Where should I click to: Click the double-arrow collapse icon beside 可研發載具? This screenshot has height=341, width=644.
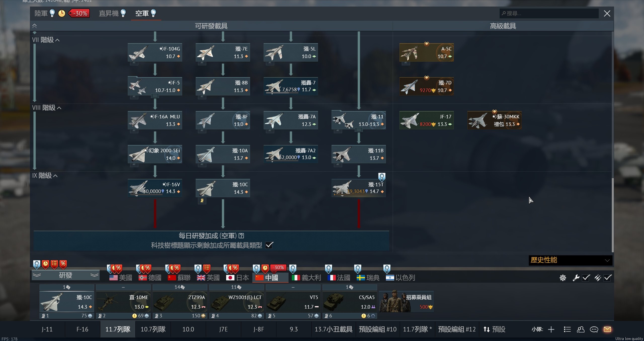point(34,26)
